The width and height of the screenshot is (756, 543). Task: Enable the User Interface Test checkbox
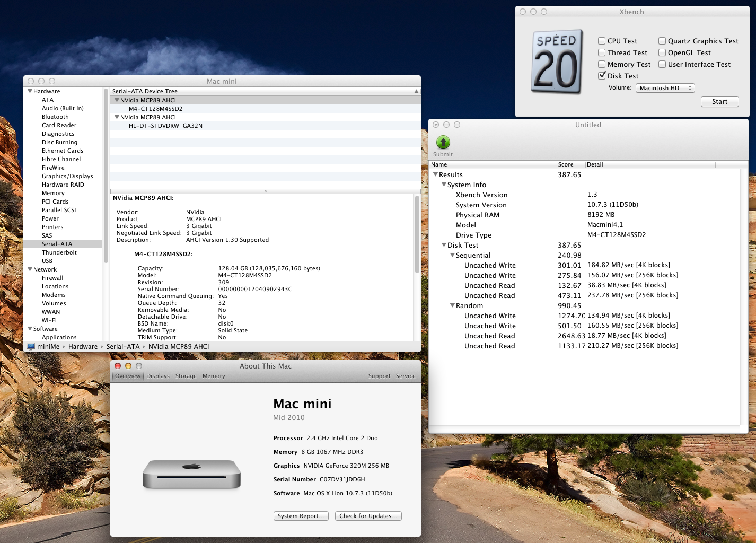(662, 64)
